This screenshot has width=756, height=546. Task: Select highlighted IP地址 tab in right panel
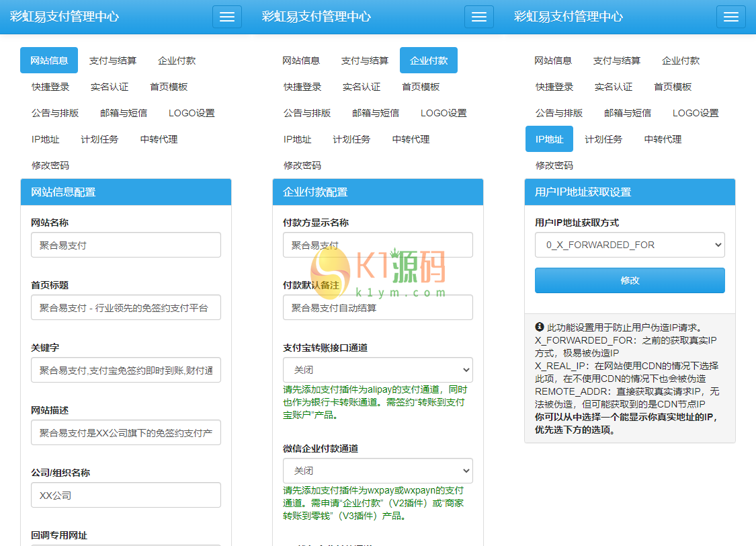tap(549, 139)
